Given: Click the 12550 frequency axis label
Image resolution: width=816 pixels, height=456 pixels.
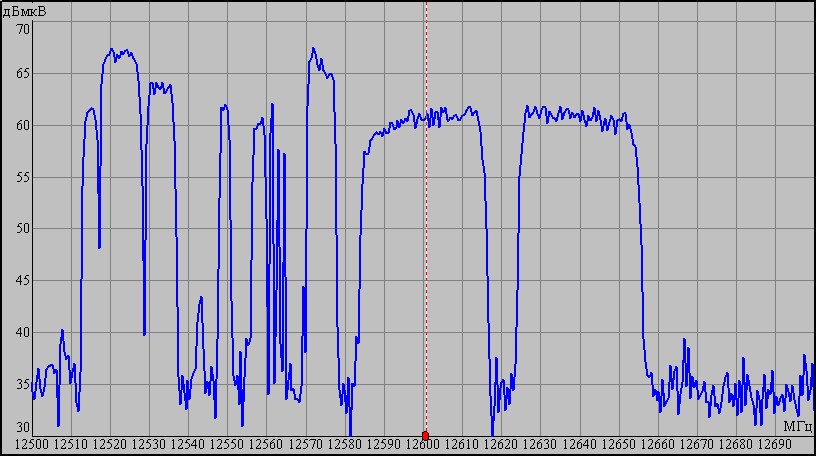Looking at the screenshot, I should pyautogui.click(x=227, y=445).
